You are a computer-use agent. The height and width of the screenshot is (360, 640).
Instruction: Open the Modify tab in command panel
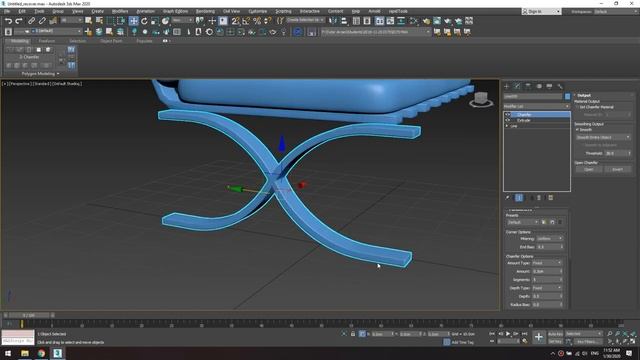coord(517,86)
